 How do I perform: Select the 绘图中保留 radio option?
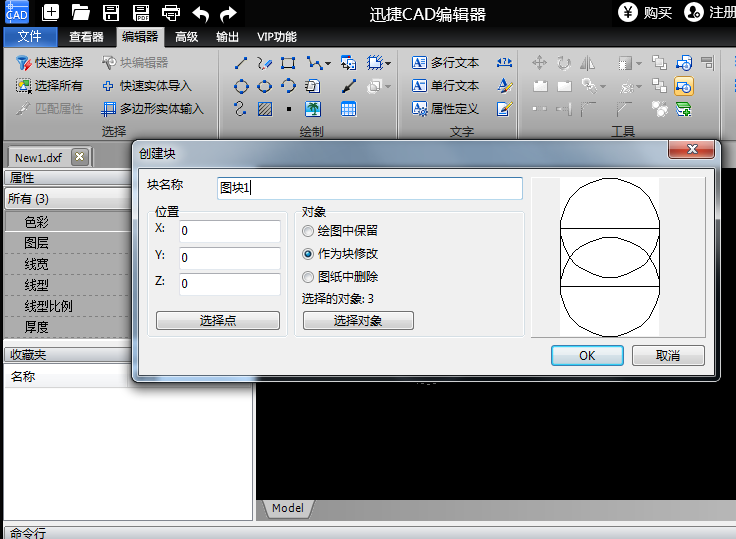click(308, 231)
